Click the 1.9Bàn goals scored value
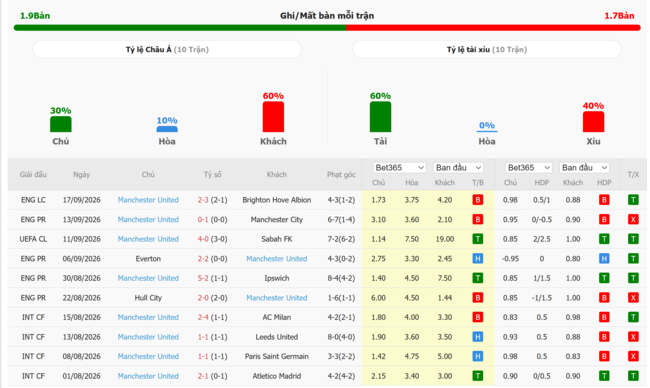 pyautogui.click(x=35, y=16)
